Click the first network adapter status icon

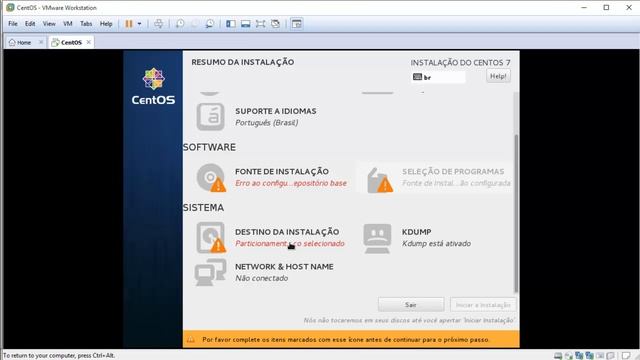(x=579, y=356)
